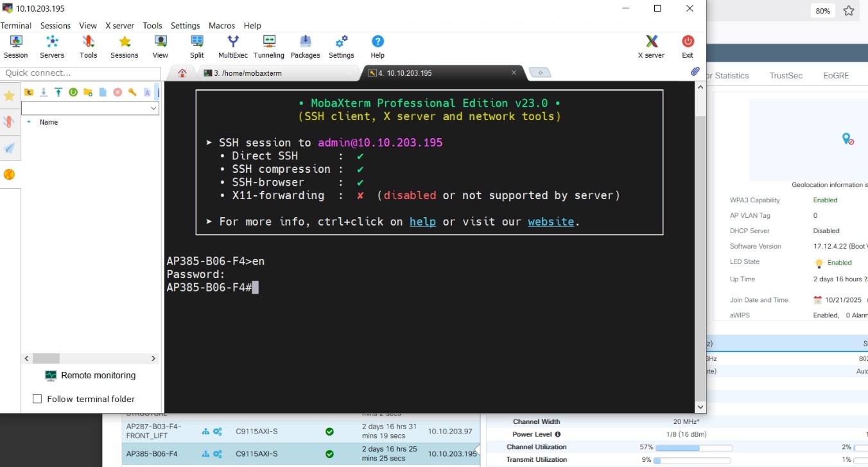Click the upload arrow in SFTP panel
The image size is (868, 467).
point(58,93)
